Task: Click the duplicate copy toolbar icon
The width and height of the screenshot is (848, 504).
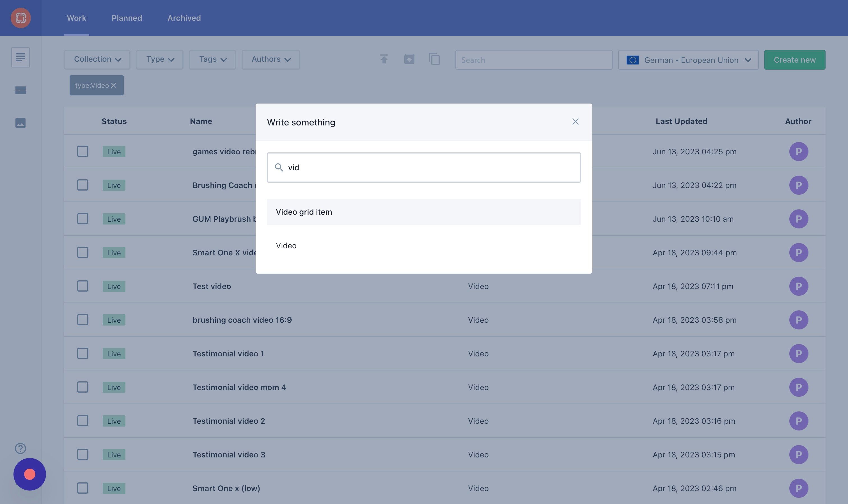Action: [x=434, y=59]
